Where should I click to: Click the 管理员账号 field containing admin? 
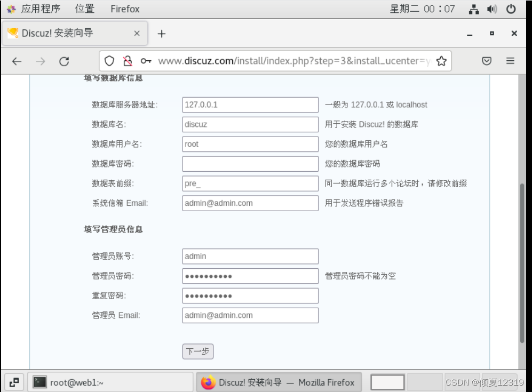click(x=250, y=257)
